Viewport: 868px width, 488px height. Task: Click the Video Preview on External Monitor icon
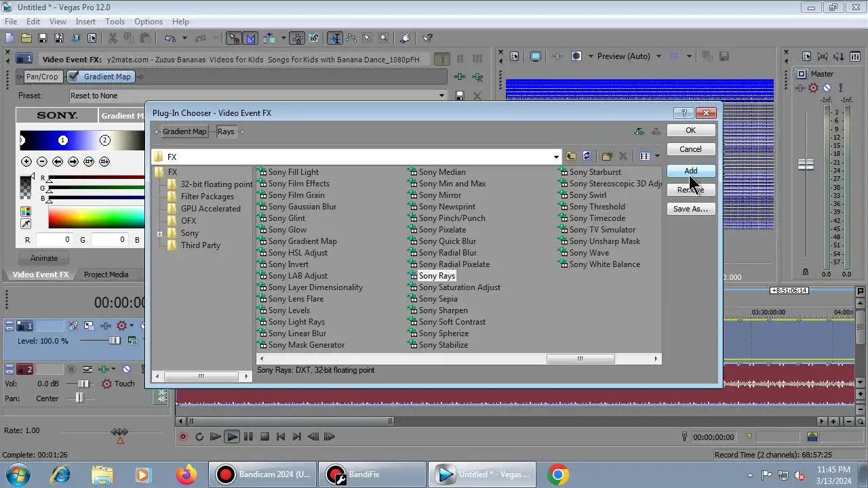pos(536,56)
